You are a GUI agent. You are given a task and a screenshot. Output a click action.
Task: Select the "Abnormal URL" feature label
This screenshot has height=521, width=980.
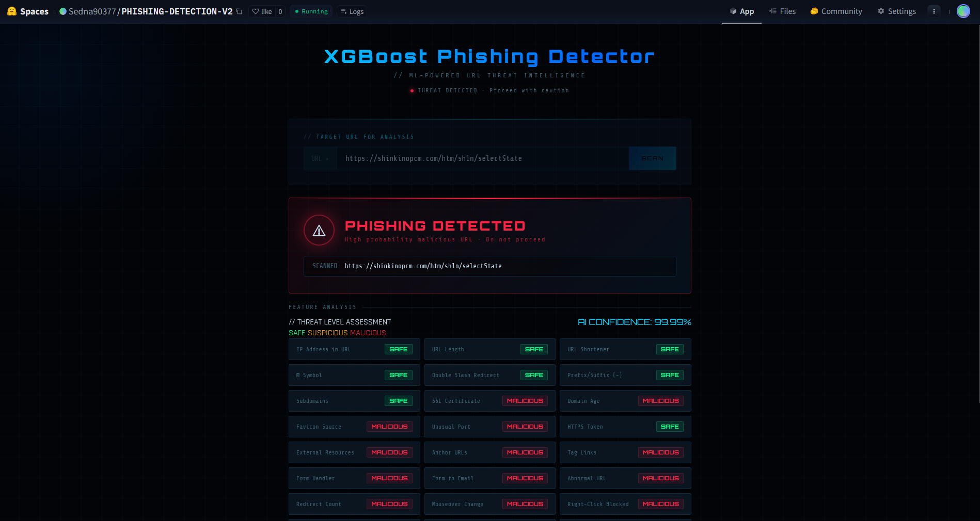[x=587, y=478]
